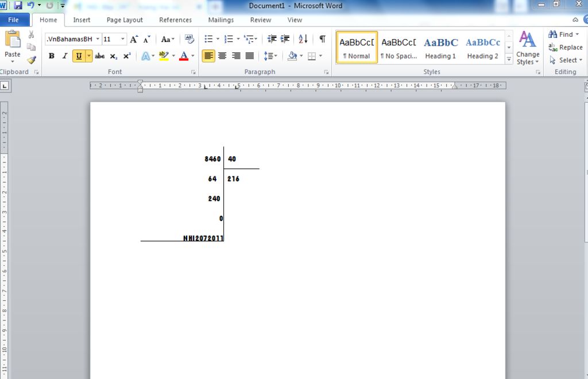
Task: Save the document using the floppy icon
Action: [x=18, y=5]
